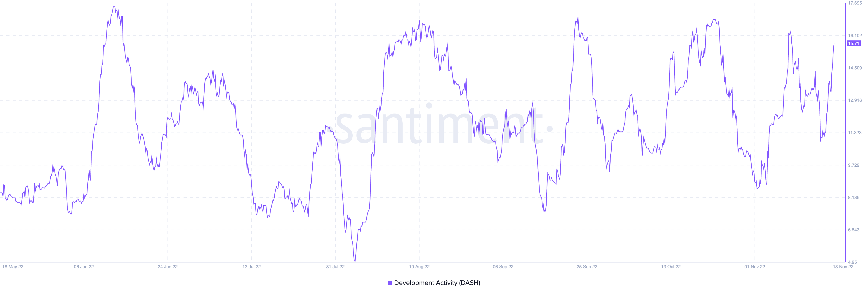Click the 19 Aug 22 axis label
868x294 pixels.
tap(419, 267)
